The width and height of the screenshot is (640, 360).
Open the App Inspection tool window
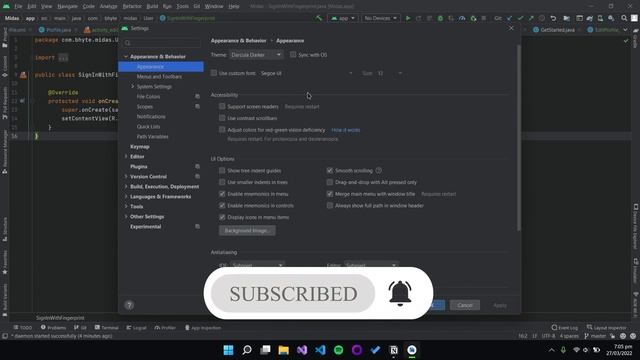(203, 327)
